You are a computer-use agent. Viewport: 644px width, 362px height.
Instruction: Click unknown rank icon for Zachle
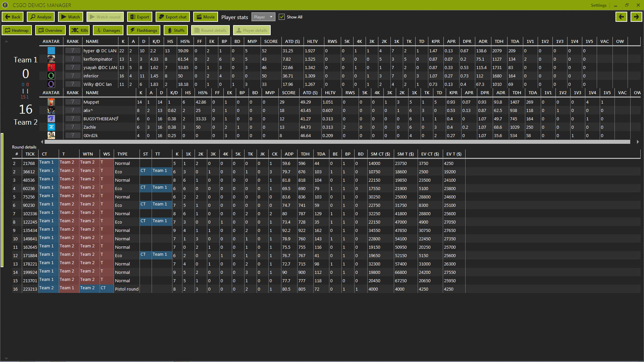click(x=72, y=127)
